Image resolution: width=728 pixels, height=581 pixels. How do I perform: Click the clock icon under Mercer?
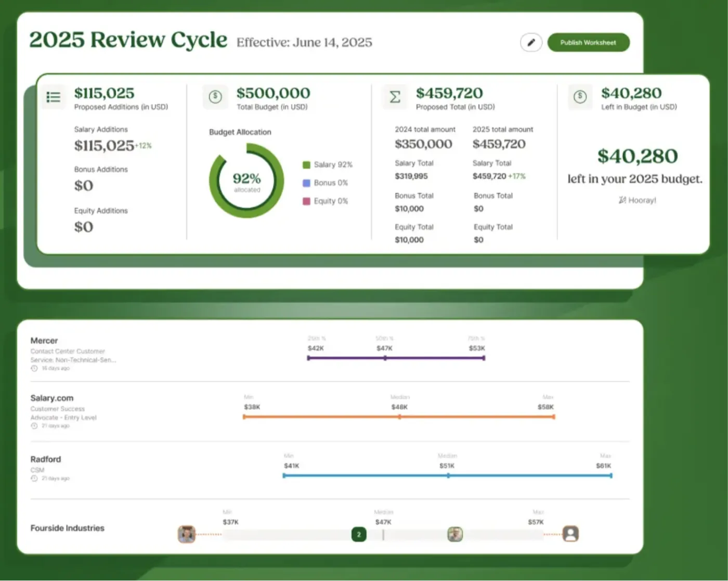click(x=34, y=368)
